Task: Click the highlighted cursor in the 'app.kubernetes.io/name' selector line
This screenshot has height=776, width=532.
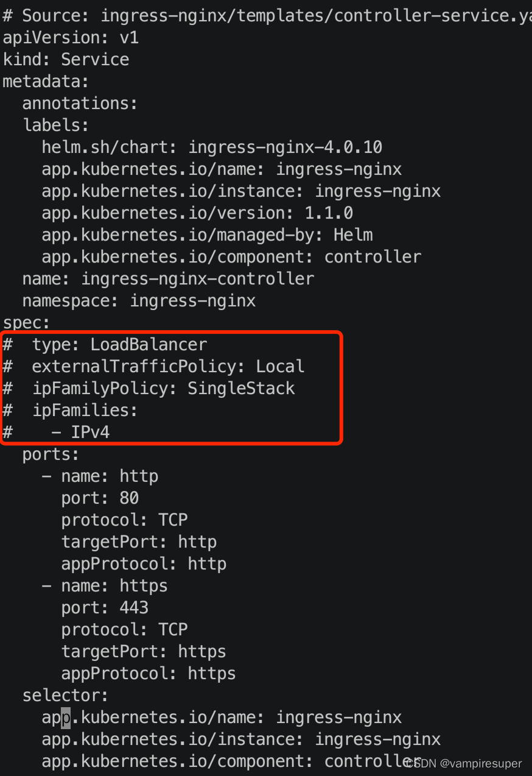Action: pos(66,718)
